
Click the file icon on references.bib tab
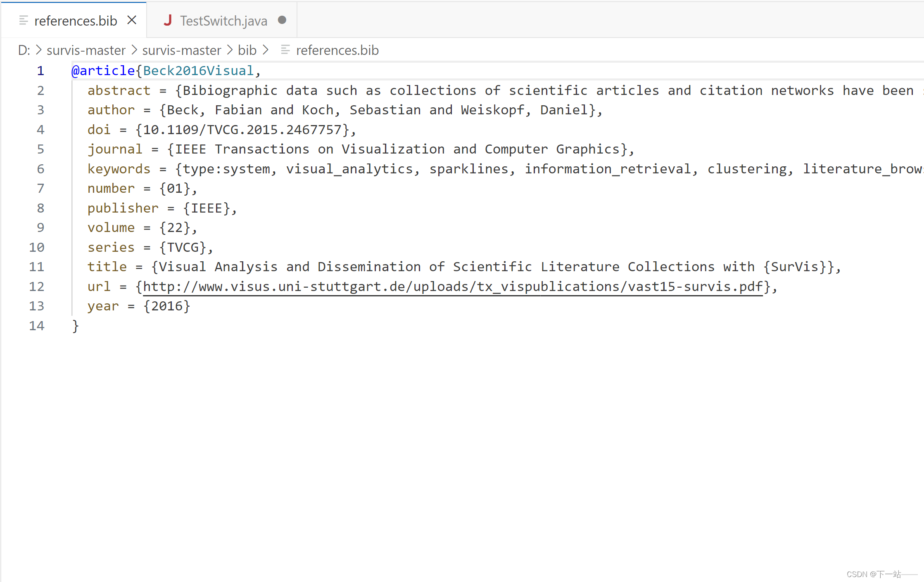pos(24,20)
